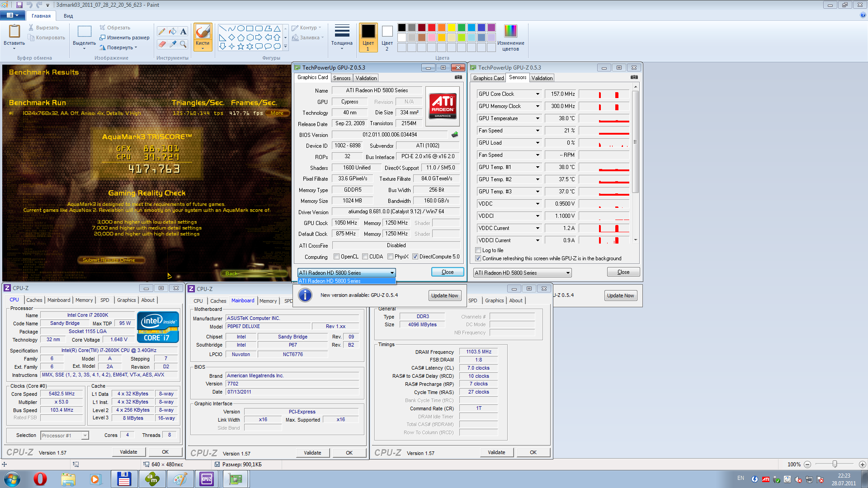Viewport: 868px width, 488px height.
Task: Open the Validation tab in left GPU-Z window
Action: click(x=366, y=78)
